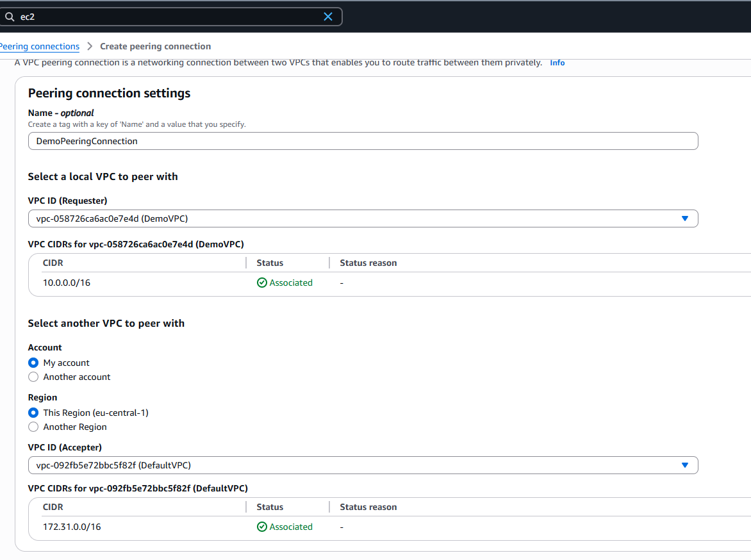Viewport: 751px width, 560px height.
Task: Click Associated check icon for 172.31.0.0/16
Action: point(261,527)
